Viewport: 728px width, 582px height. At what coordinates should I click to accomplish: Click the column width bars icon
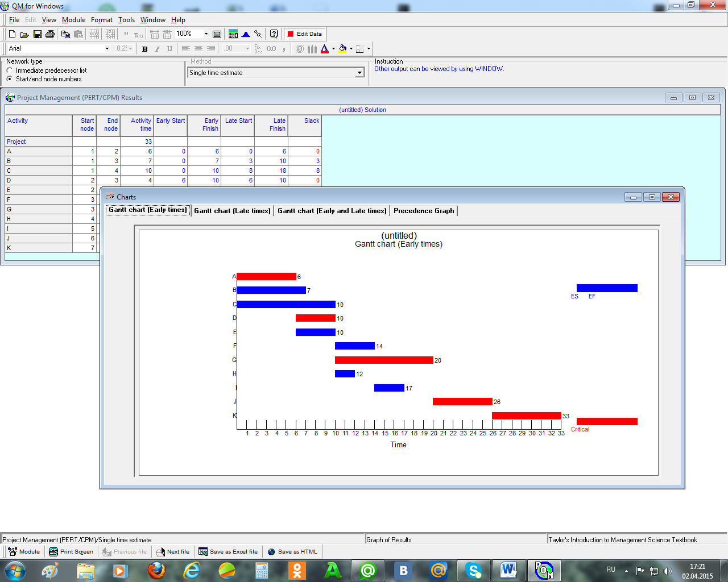(312, 49)
